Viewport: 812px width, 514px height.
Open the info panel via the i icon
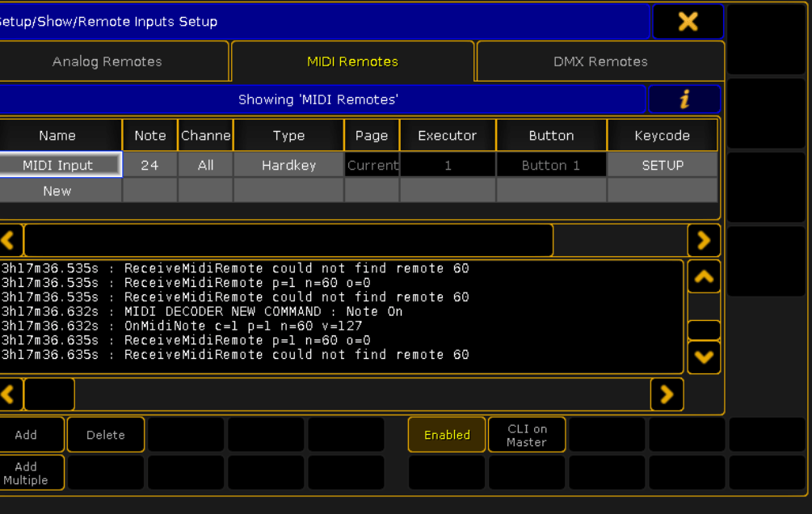(x=684, y=99)
